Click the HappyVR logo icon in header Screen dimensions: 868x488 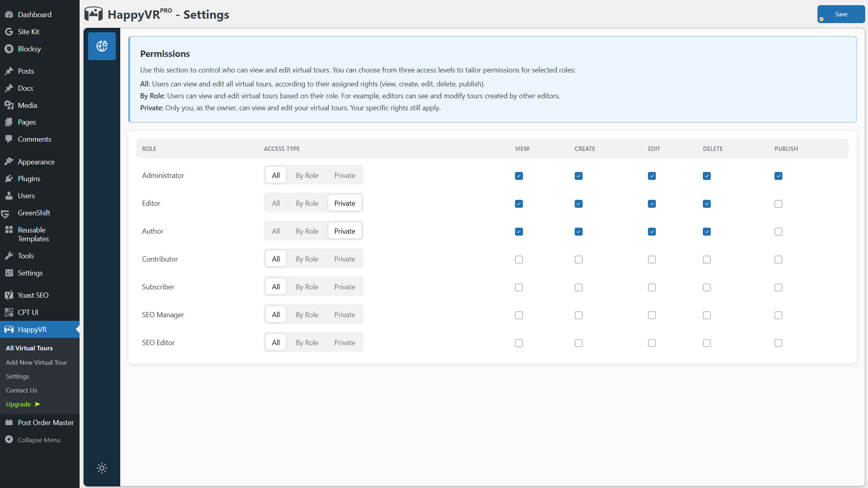[x=94, y=14]
